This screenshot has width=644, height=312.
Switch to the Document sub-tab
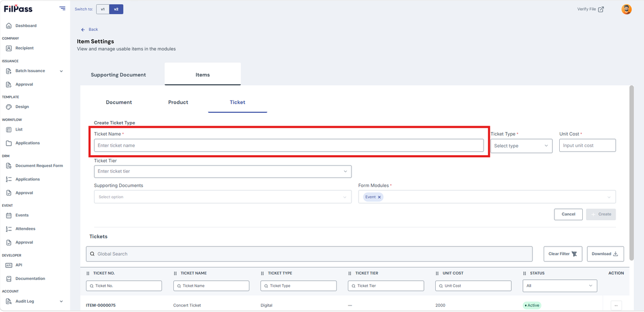click(x=119, y=102)
